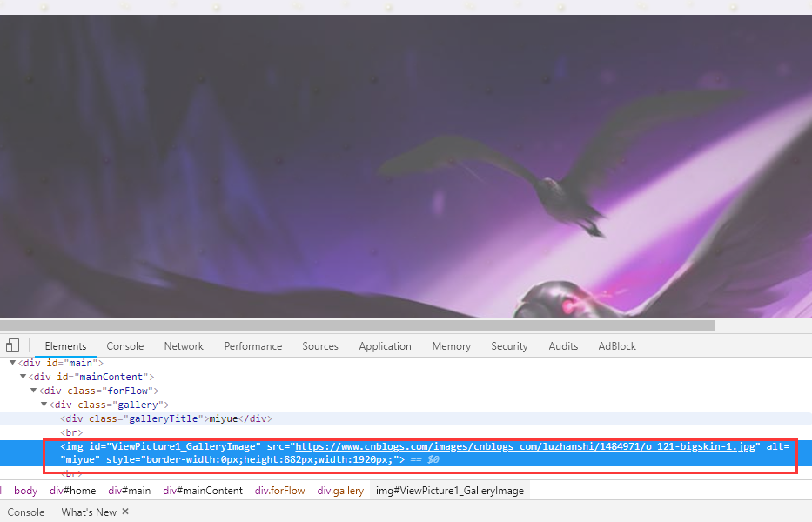Viewport: 812px width, 522px height.
Task: Open the o_121-bigskin-1.jpg src link
Action: 525,446
